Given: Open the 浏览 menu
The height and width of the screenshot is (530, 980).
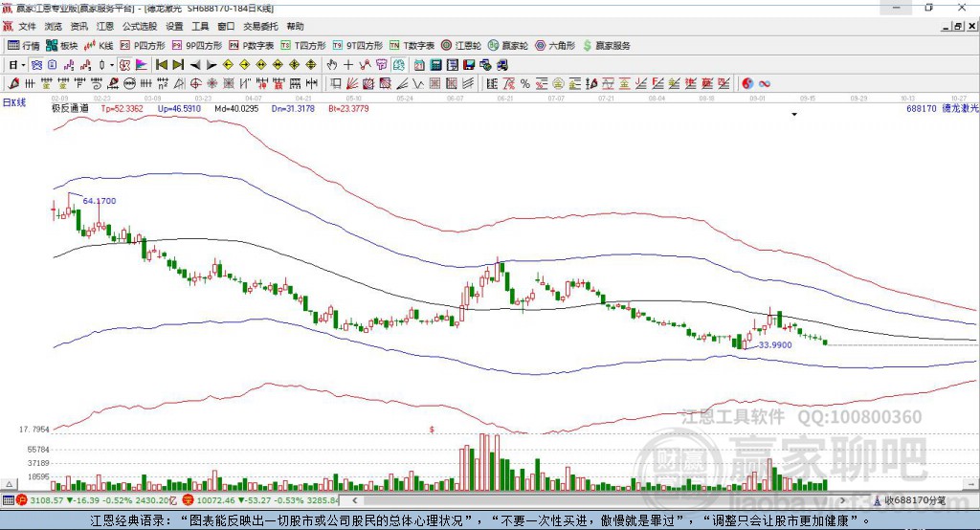Looking at the screenshot, I should point(54,26).
